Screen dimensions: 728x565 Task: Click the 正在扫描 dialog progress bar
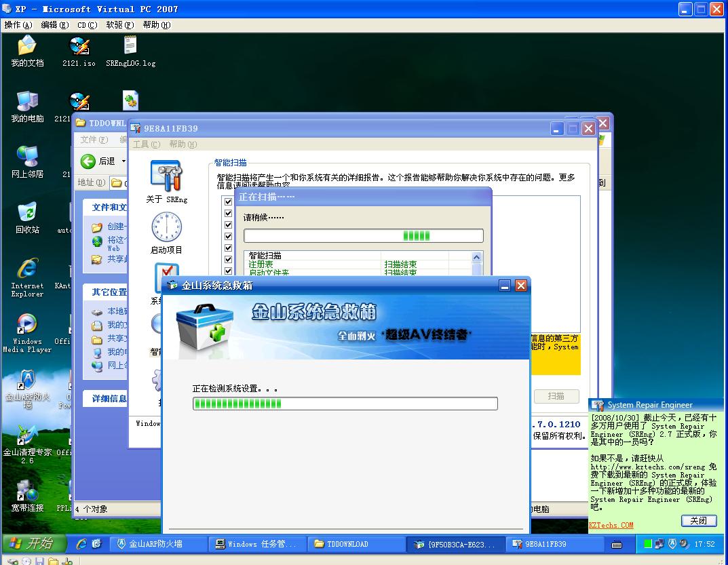tap(364, 235)
